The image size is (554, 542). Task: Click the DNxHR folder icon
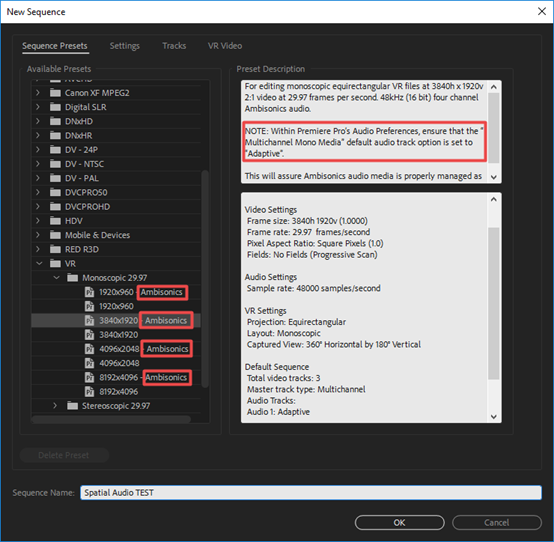point(55,135)
